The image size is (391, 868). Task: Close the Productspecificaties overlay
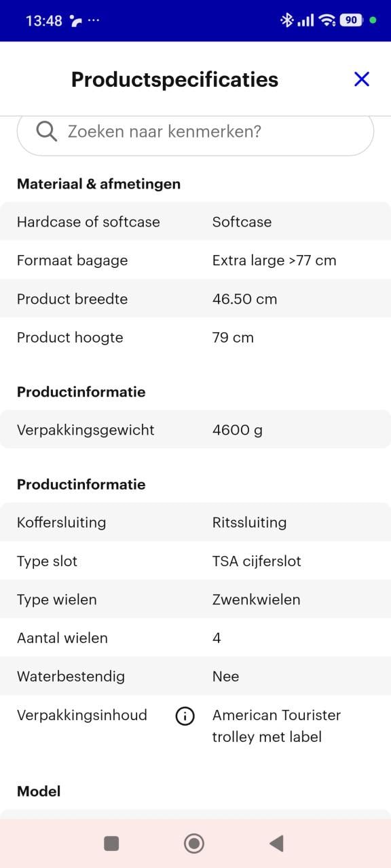tap(361, 79)
